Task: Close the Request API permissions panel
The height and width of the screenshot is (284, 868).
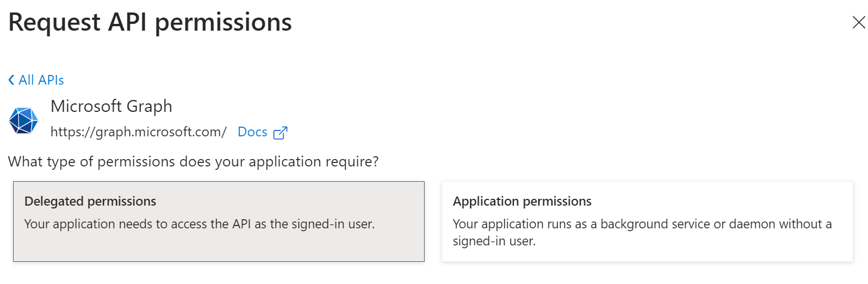Action: (858, 23)
